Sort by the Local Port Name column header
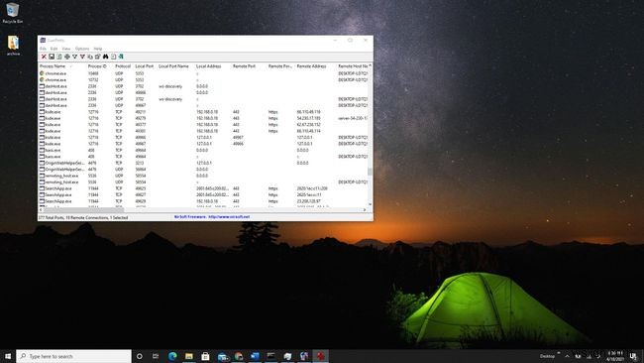The image size is (644, 363). [x=173, y=66]
